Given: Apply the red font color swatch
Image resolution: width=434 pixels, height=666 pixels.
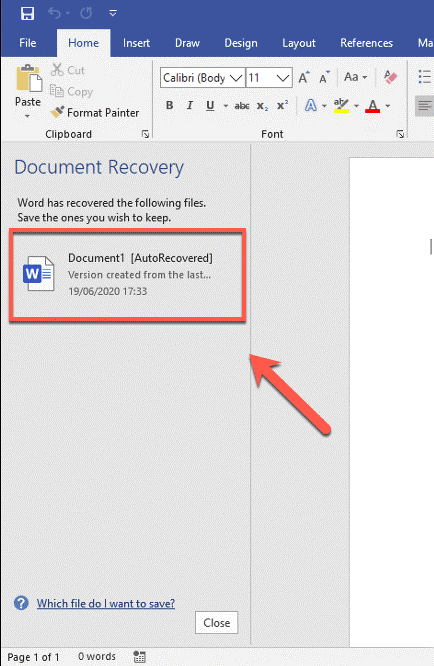Looking at the screenshot, I should (373, 106).
